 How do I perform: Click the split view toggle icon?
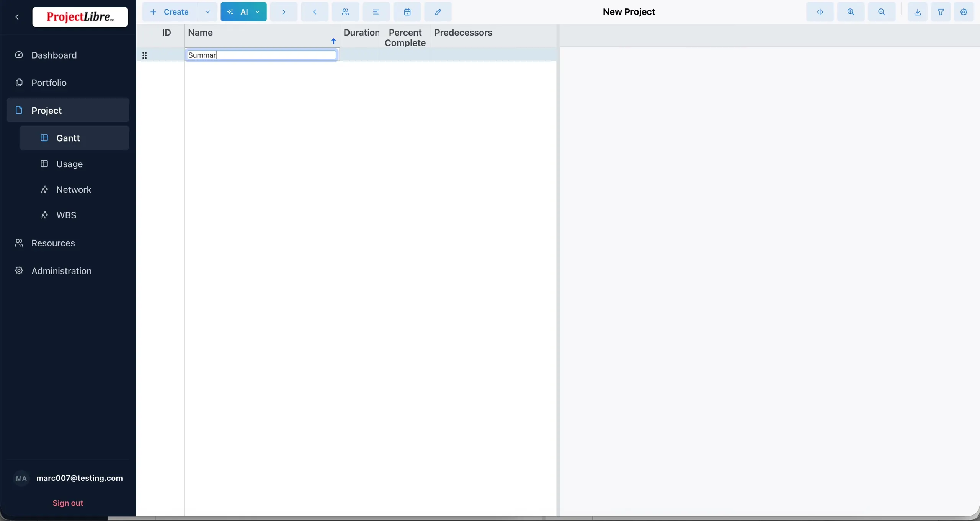click(x=820, y=12)
